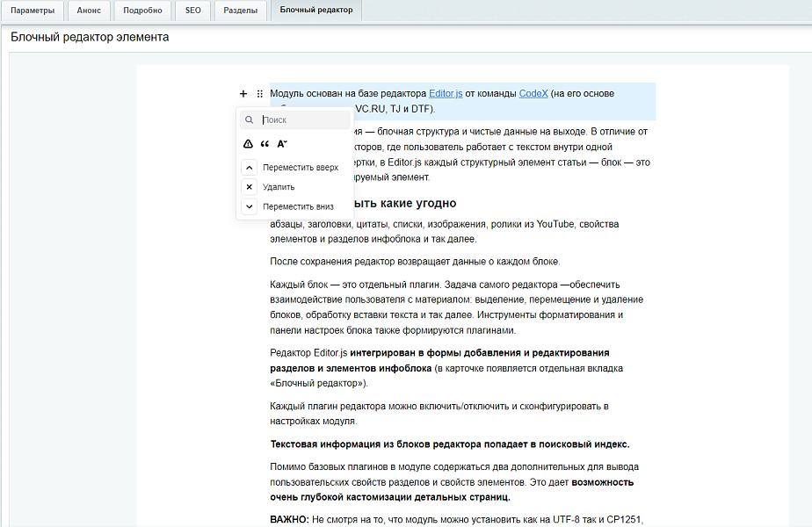
Task: Open the Разделы tab
Action: tap(240, 11)
